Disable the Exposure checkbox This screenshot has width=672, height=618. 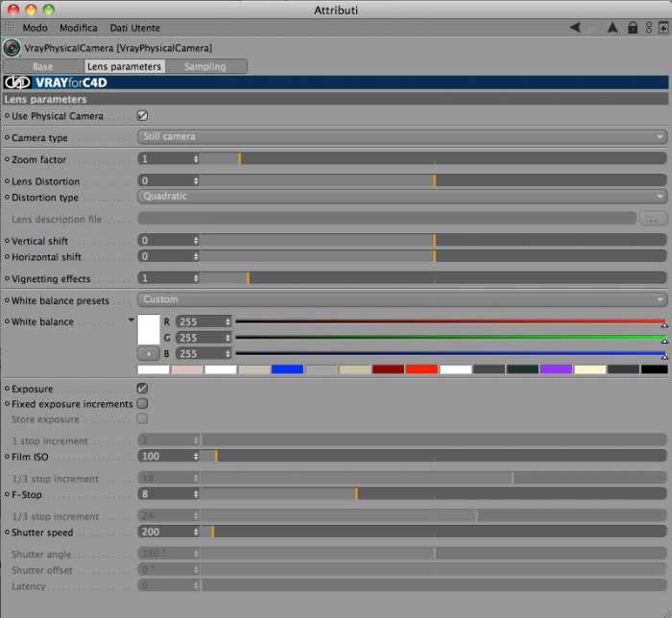point(142,388)
